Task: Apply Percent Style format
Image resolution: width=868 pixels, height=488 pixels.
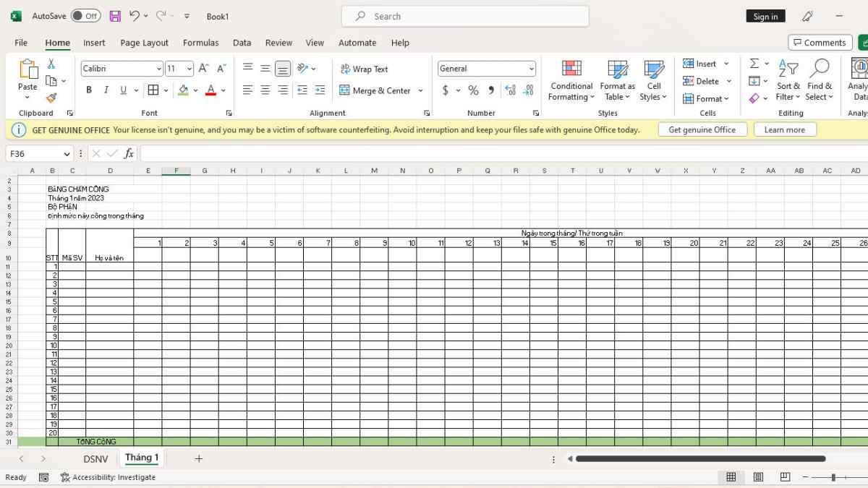Action: tap(473, 90)
